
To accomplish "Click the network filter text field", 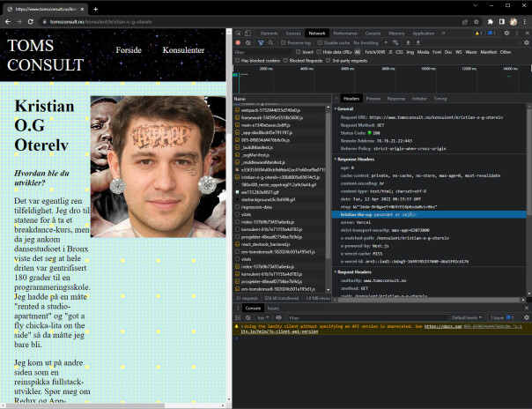I will coord(262,52).
